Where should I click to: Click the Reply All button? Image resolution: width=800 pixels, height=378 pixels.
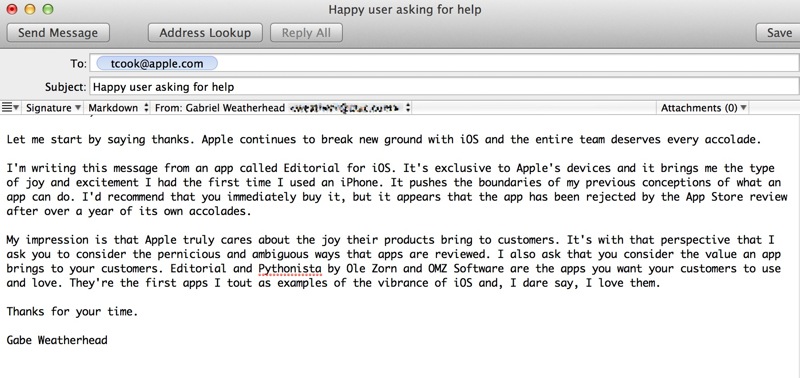pyautogui.click(x=306, y=33)
